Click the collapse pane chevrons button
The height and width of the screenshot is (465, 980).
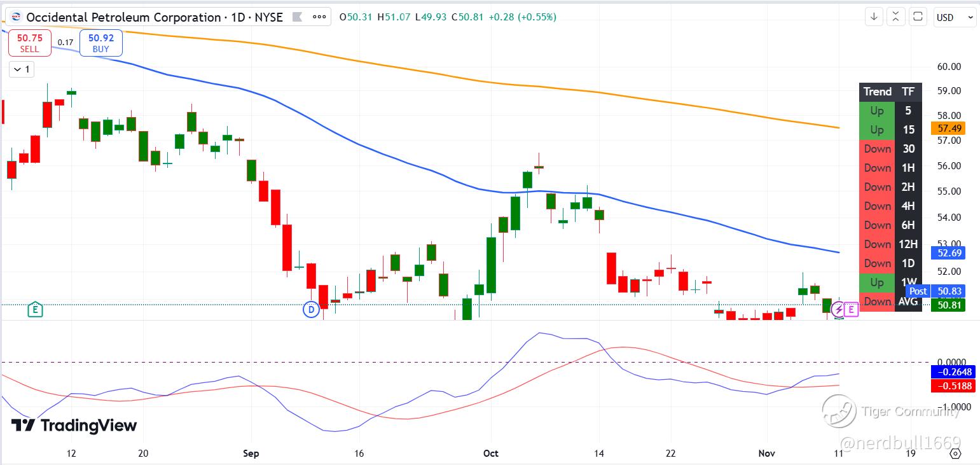pyautogui.click(x=896, y=17)
